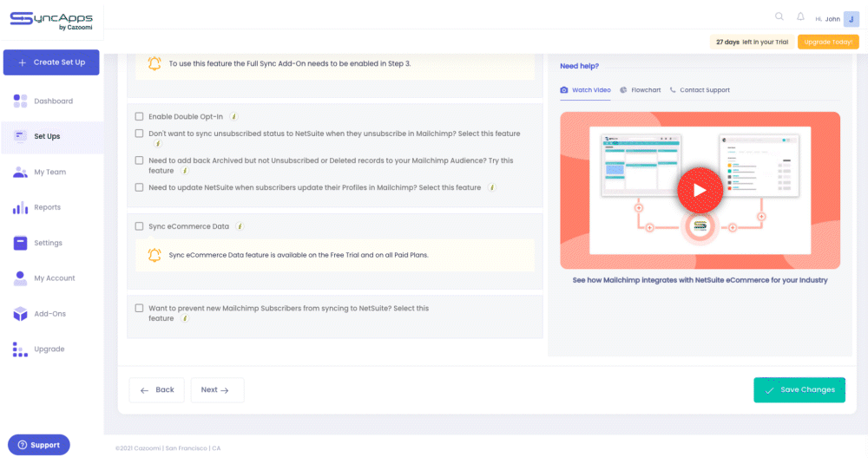
Task: Check the don't sync unsubscribed status option
Action: pos(139,134)
